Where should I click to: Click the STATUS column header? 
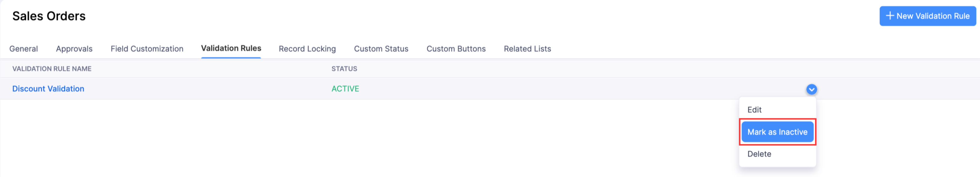coord(344,69)
